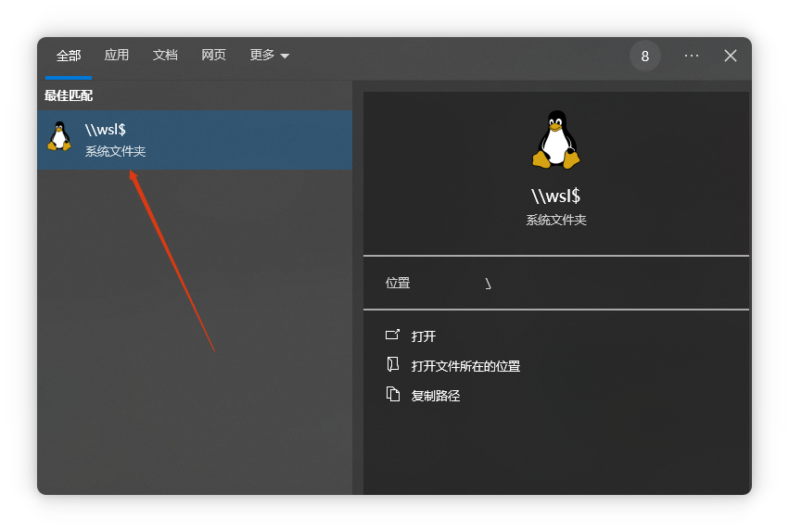
Task: Open the three-dot options menu
Action: 692,56
